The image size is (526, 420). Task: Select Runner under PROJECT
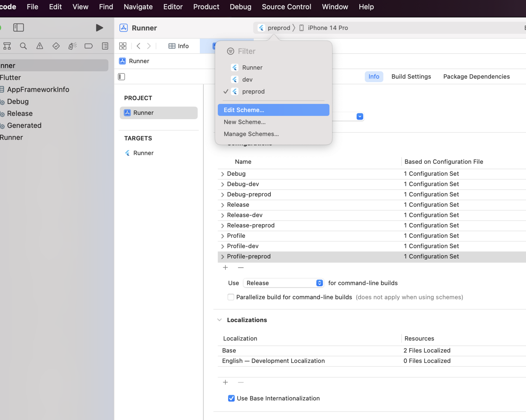point(159,113)
